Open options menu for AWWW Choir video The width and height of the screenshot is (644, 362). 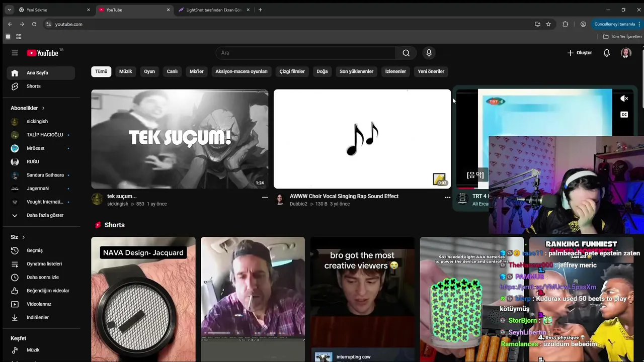[447, 198]
